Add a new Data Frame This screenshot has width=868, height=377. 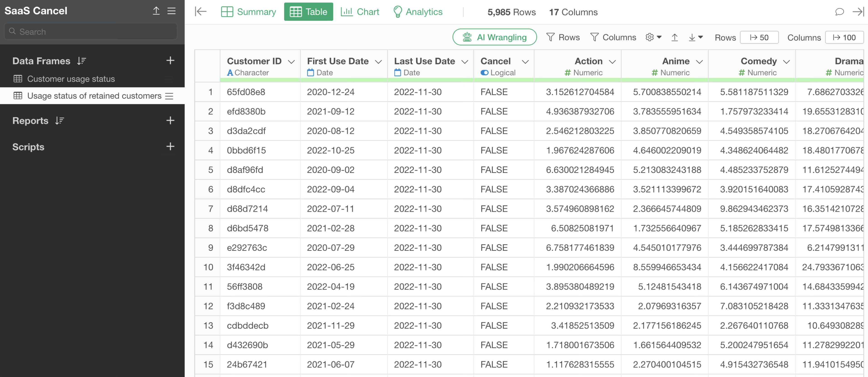[x=170, y=61]
